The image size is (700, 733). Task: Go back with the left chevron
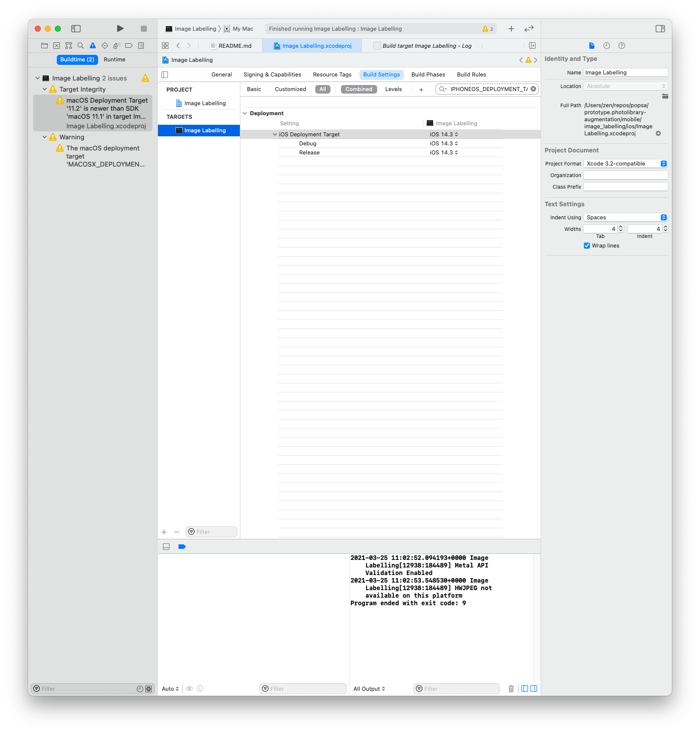pos(178,46)
